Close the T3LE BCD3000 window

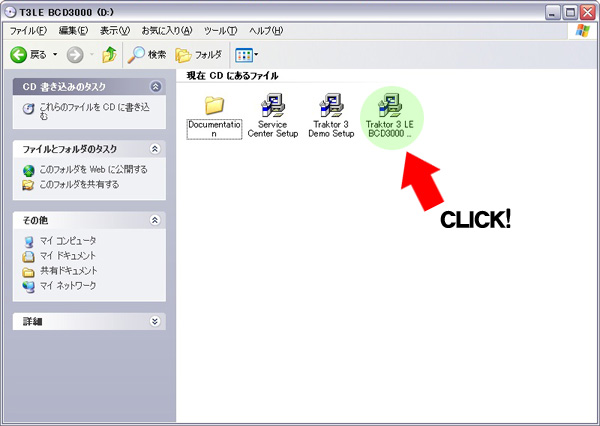click(x=588, y=13)
